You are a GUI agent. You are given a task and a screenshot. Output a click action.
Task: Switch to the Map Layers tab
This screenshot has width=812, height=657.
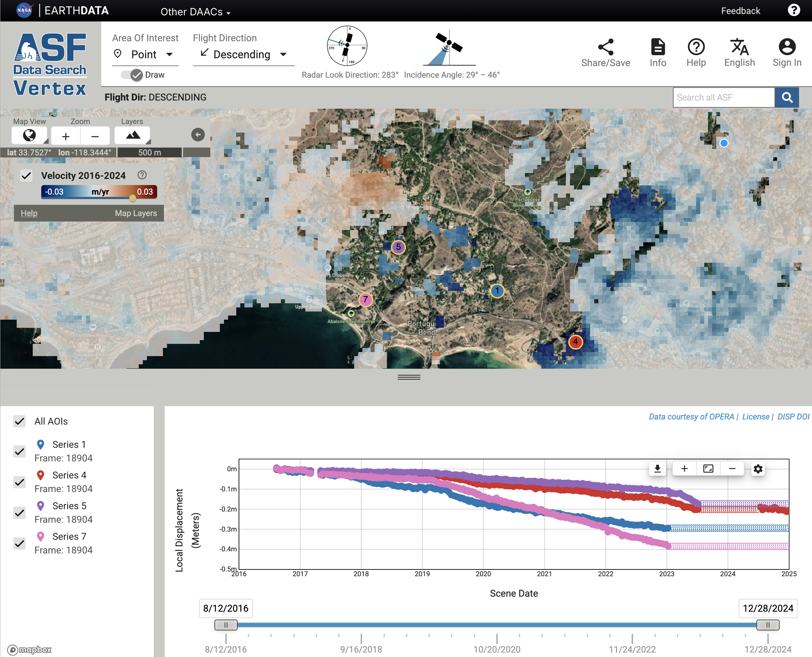tap(136, 213)
